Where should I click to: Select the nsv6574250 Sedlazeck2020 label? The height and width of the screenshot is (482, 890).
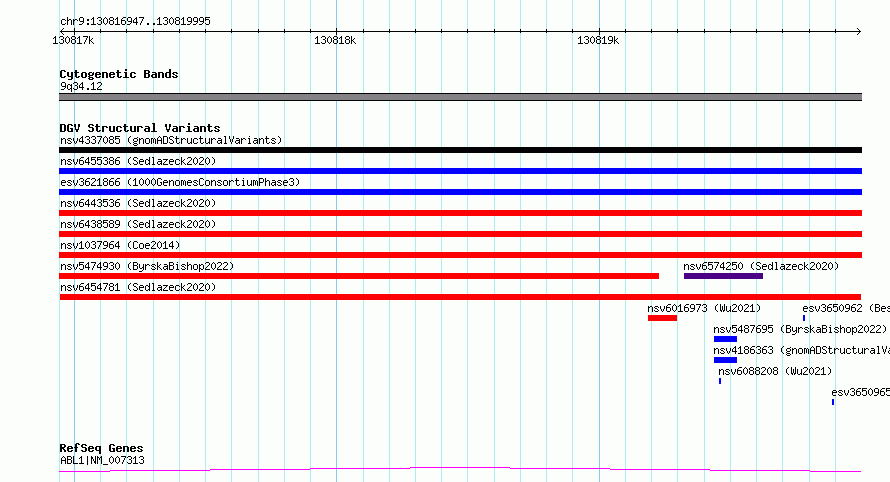761,266
